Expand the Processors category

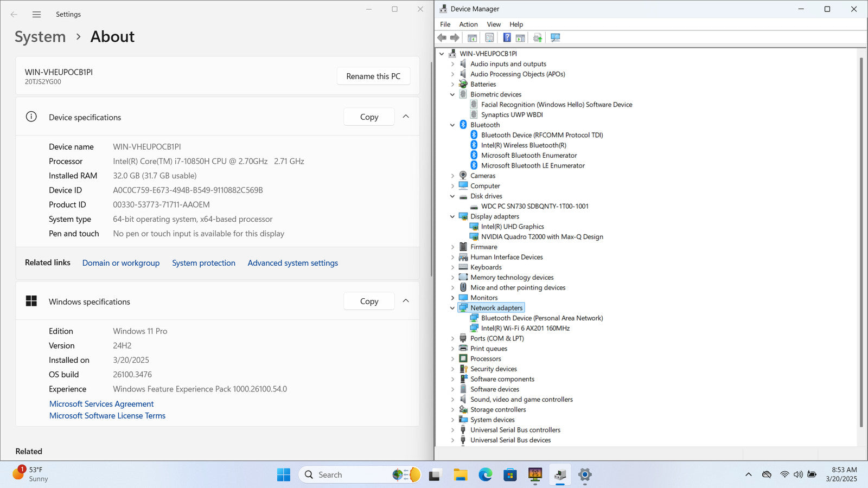(452, 359)
